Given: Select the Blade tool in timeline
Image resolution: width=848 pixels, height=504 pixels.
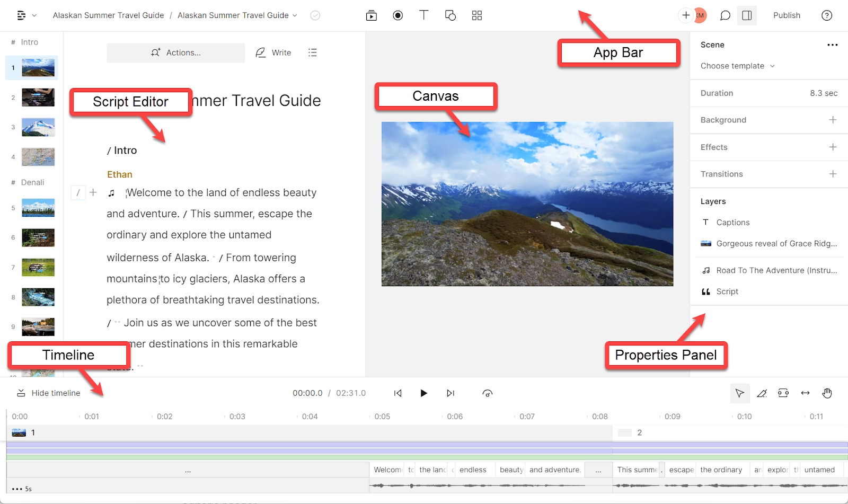Looking at the screenshot, I should 762,393.
